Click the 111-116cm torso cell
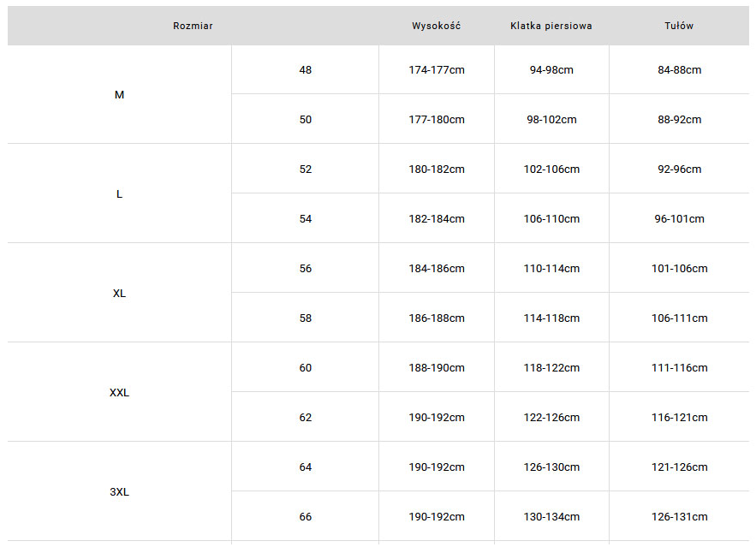 pos(679,368)
